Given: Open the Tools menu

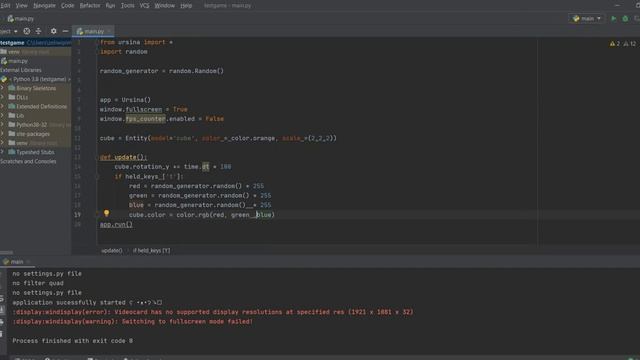Looking at the screenshot, I should coord(127,6).
